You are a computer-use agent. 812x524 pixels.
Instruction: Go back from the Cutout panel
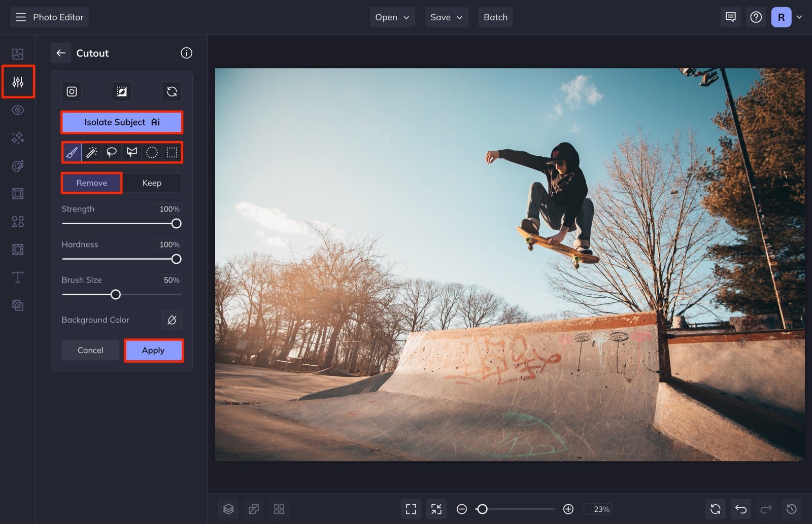point(61,53)
